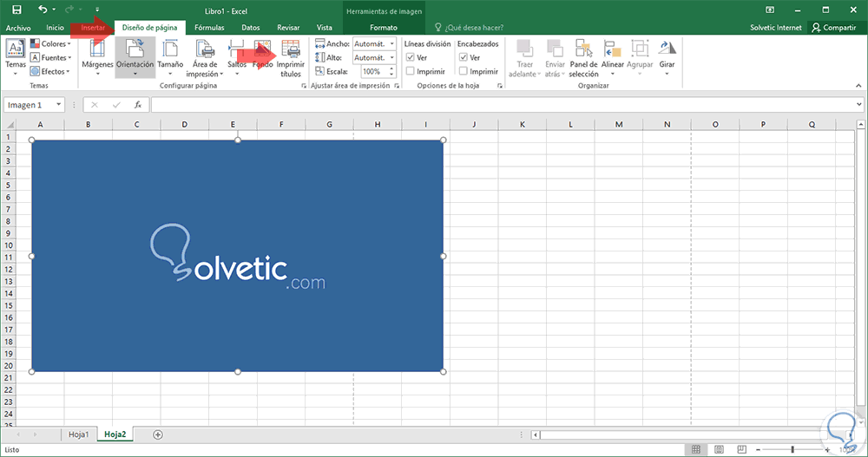Screen dimensions: 868x457
Task: Toggle Encabezados Imprimir checkbox
Action: [x=464, y=71]
